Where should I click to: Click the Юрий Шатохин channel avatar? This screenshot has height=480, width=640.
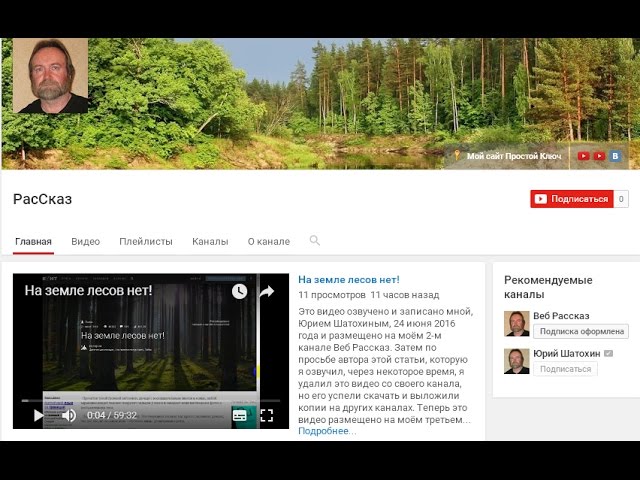click(517, 361)
